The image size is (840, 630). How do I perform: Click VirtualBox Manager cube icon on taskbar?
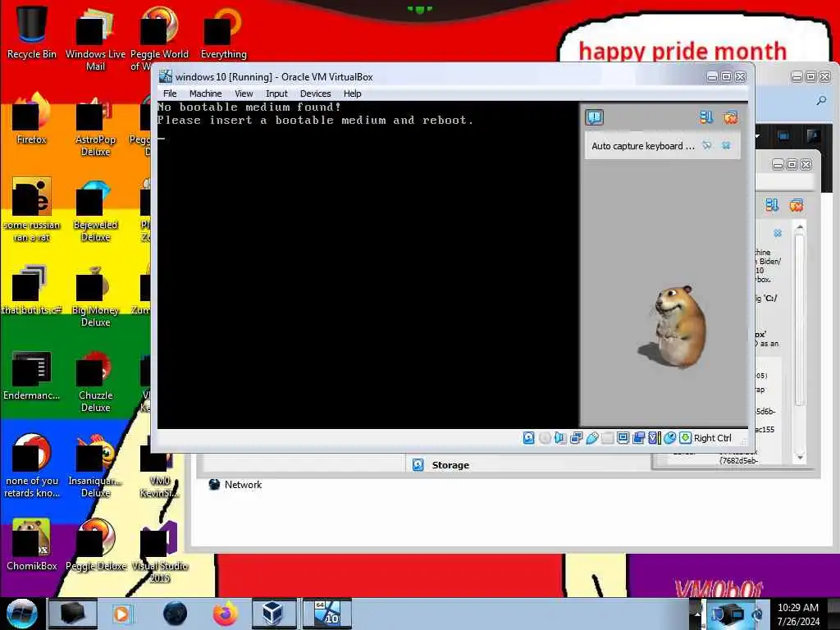(272, 614)
